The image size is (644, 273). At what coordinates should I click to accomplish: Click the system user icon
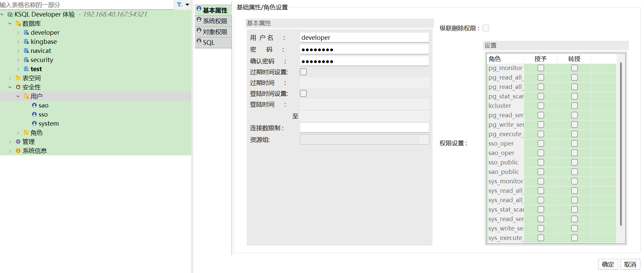pos(34,124)
